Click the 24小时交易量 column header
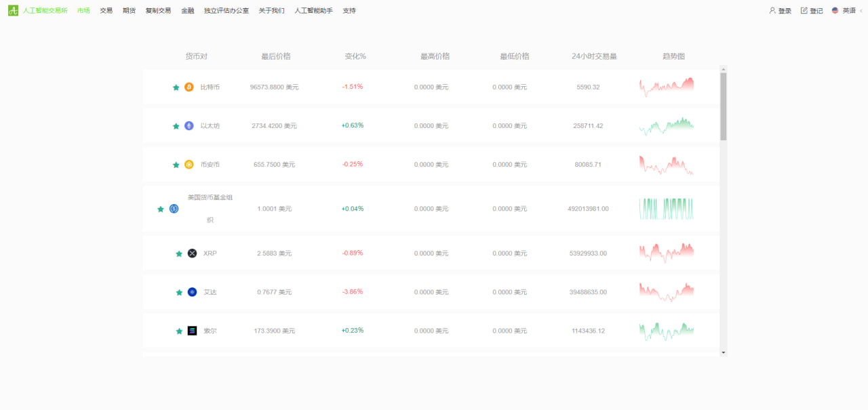This screenshot has height=410, width=868. [594, 56]
